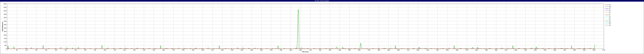Image resolution: width=644 pixels, height=54 pixels.
Task: Click the x-axis tick label '100'
Action: point(17,50)
